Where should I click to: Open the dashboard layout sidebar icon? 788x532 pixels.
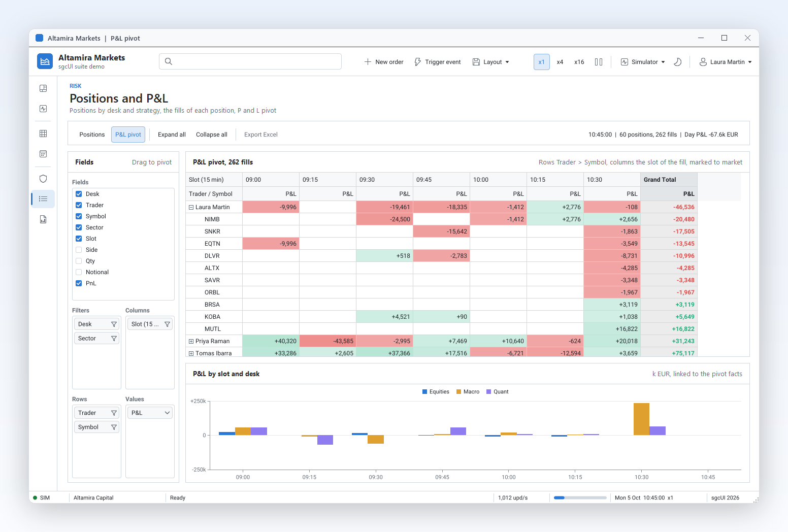[x=43, y=88]
